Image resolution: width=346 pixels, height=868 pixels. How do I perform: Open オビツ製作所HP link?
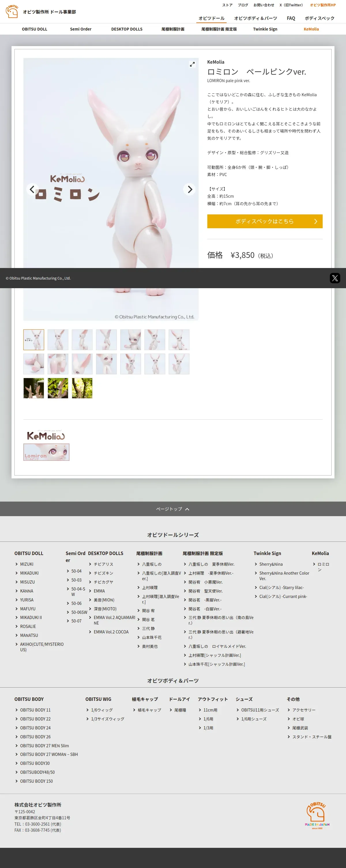[x=323, y=5]
